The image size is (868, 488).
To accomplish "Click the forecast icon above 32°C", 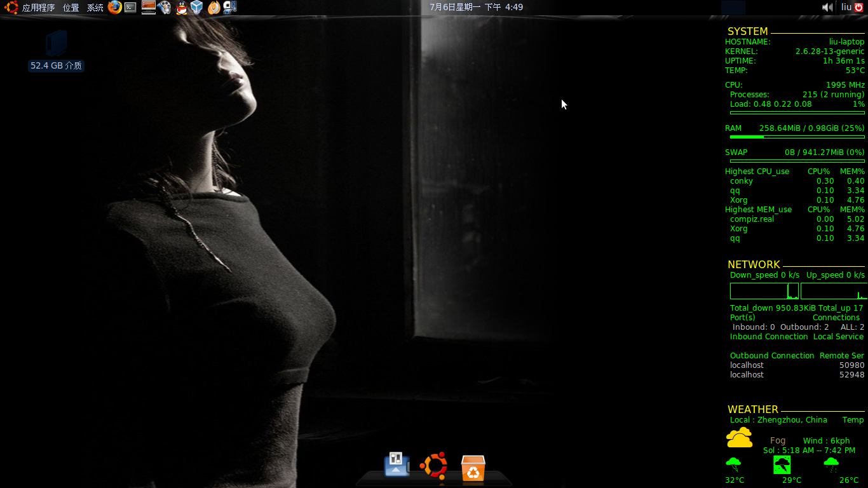I will pos(733,464).
